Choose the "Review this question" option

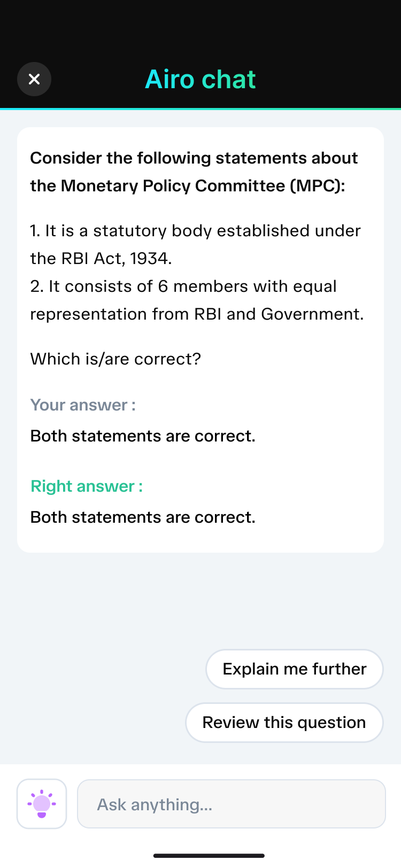pyautogui.click(x=284, y=722)
